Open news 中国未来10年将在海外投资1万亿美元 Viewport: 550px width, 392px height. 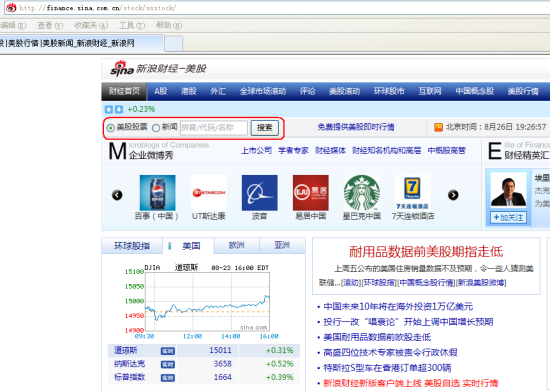pyautogui.click(x=398, y=306)
